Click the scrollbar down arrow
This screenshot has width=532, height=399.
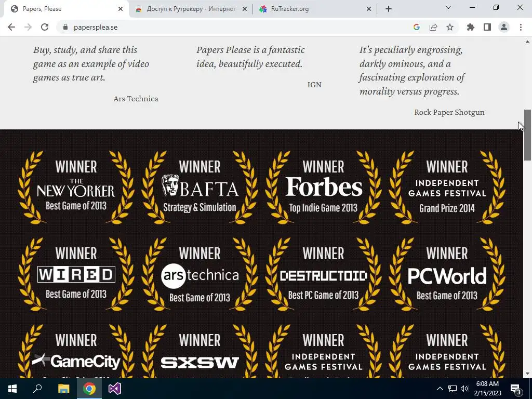point(527,374)
